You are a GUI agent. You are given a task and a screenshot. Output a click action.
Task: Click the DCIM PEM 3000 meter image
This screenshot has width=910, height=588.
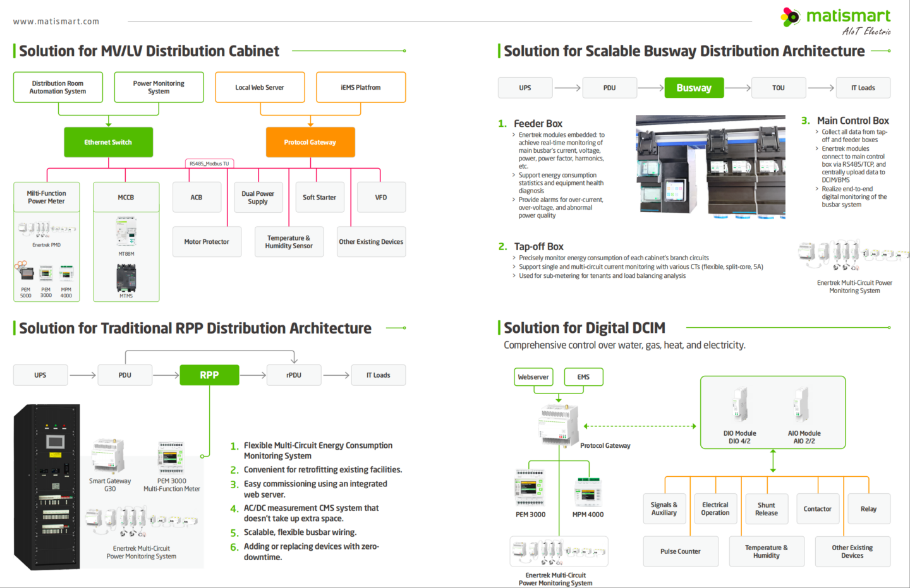(x=530, y=488)
